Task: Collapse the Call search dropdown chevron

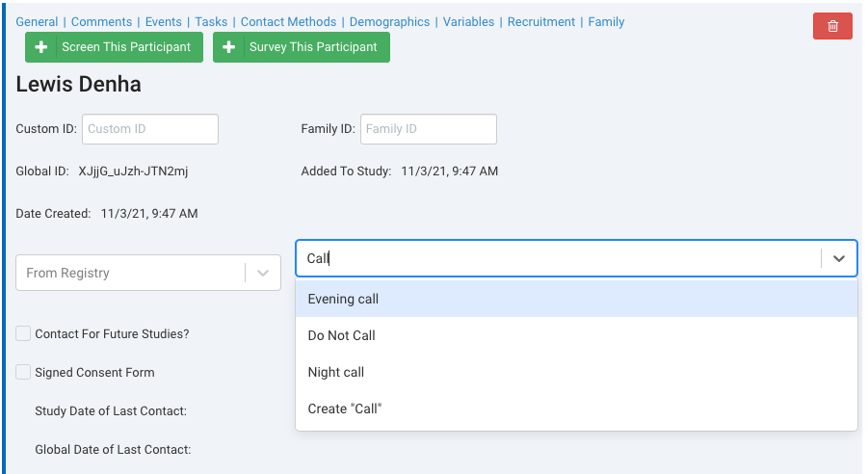Action: point(838,258)
